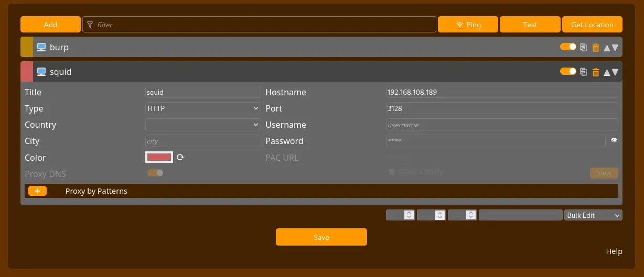Image resolution: width=644 pixels, height=277 pixels.
Task: Focus the Hostname field with 192.168.108.189
Action: pyautogui.click(x=501, y=92)
